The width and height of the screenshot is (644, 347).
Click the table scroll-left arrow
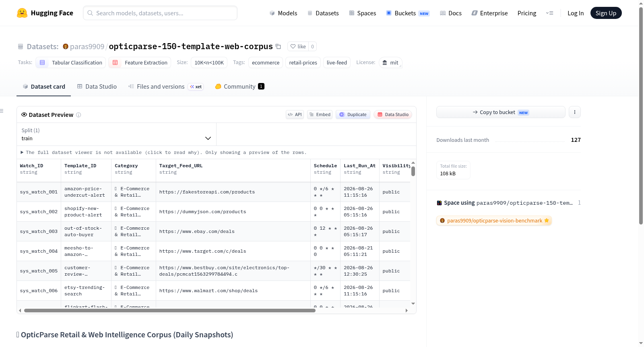tap(20, 310)
